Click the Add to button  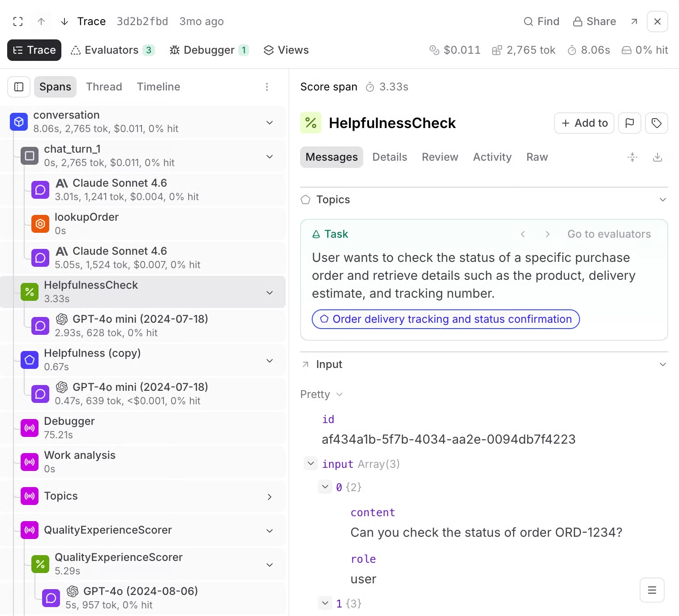click(x=584, y=123)
